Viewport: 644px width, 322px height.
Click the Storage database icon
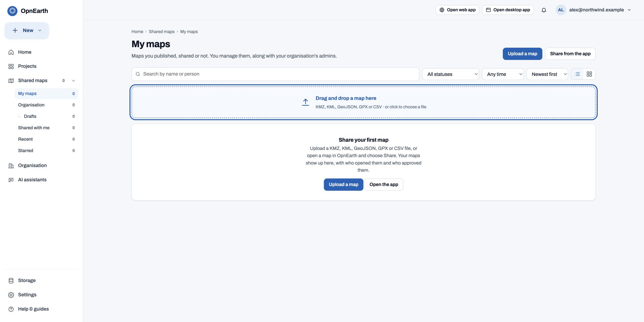[x=11, y=281]
